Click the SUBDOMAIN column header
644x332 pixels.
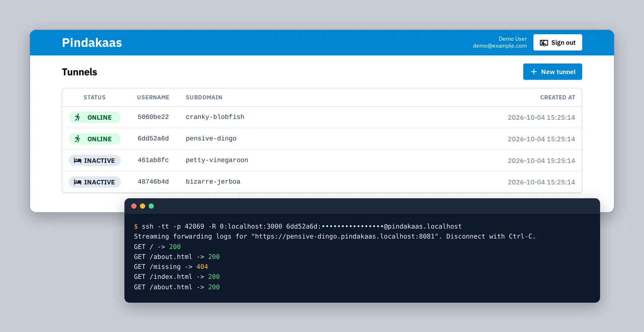(204, 97)
